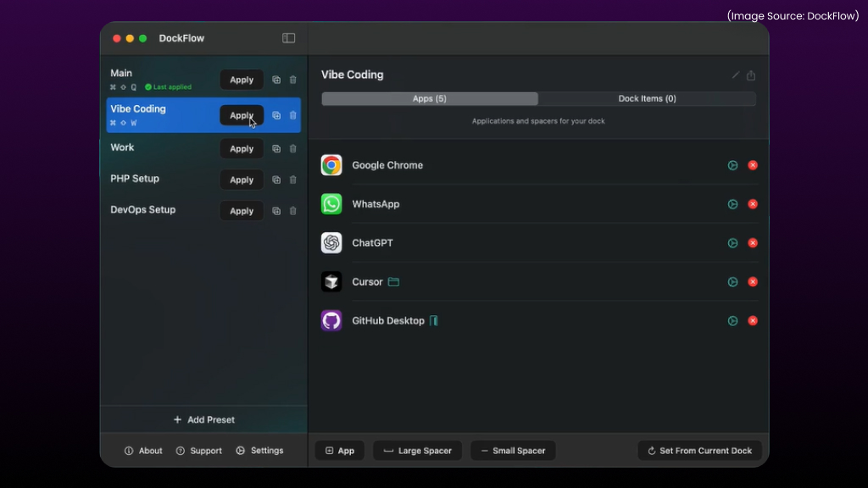
Task: Select the DevOps Setup preset row
Action: 203,210
